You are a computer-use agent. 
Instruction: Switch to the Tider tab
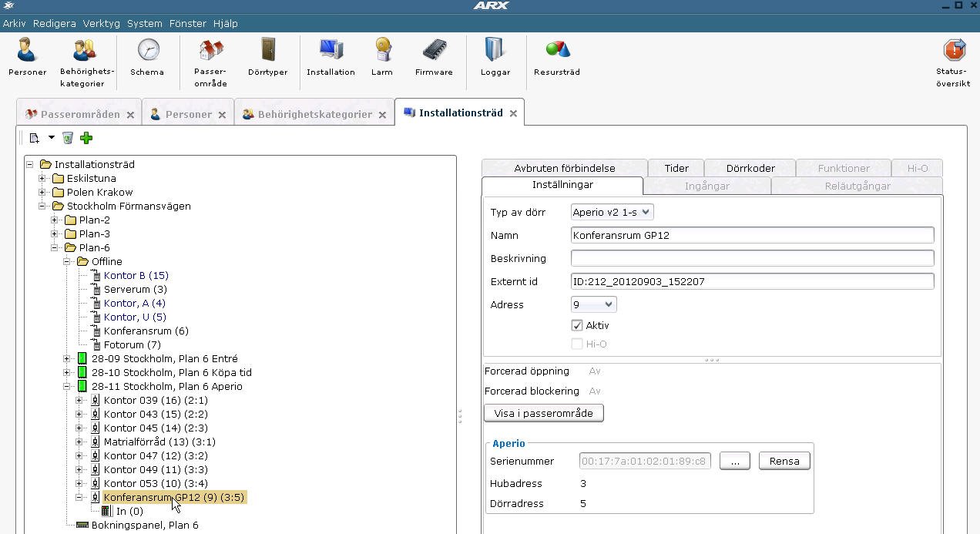(676, 167)
